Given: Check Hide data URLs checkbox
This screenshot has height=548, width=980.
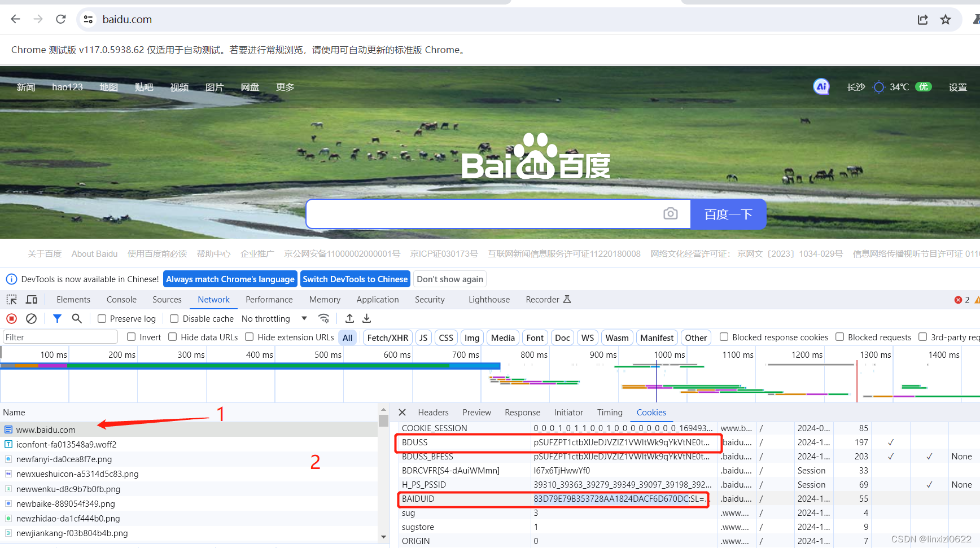Looking at the screenshot, I should (173, 337).
